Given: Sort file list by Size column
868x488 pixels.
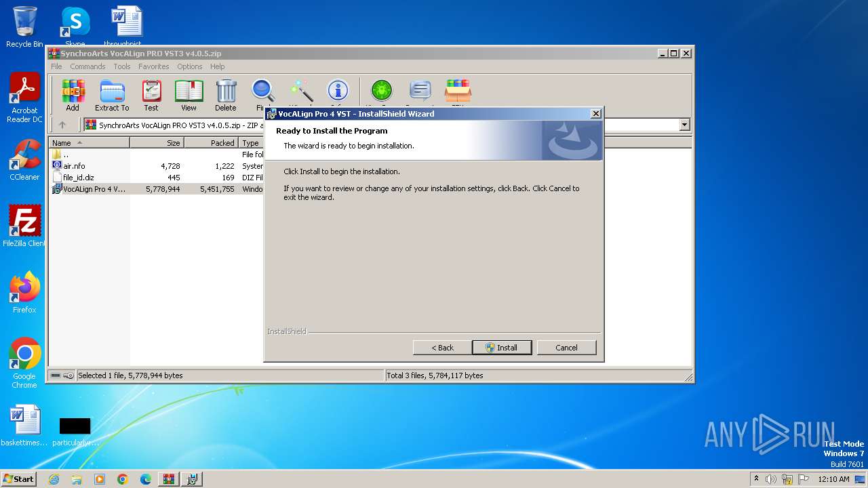Looking at the screenshot, I should point(157,143).
